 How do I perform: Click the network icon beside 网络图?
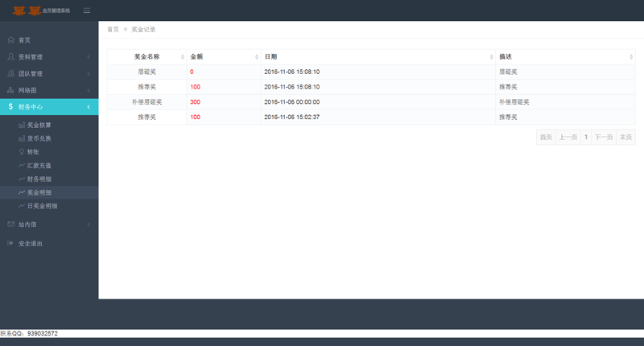tap(10, 90)
